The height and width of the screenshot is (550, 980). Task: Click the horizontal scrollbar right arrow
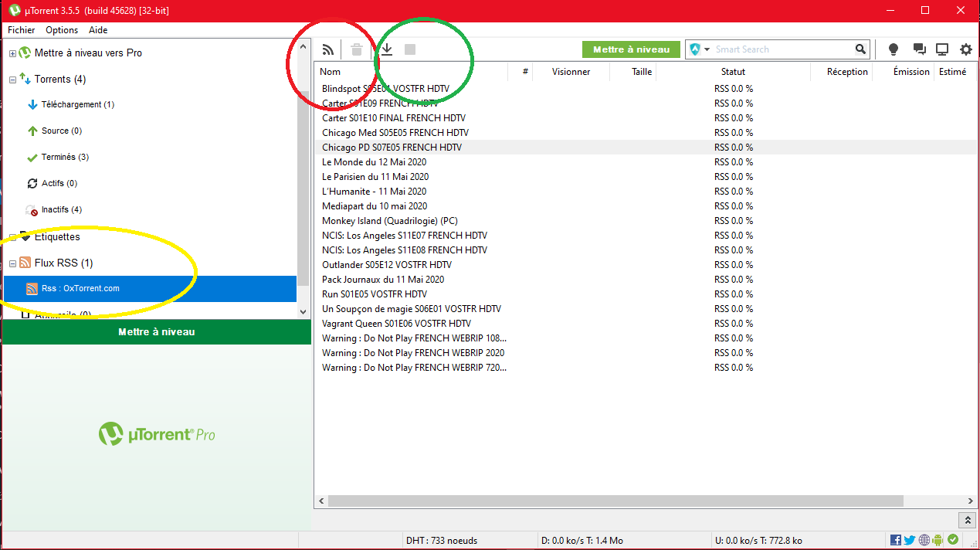[970, 501]
